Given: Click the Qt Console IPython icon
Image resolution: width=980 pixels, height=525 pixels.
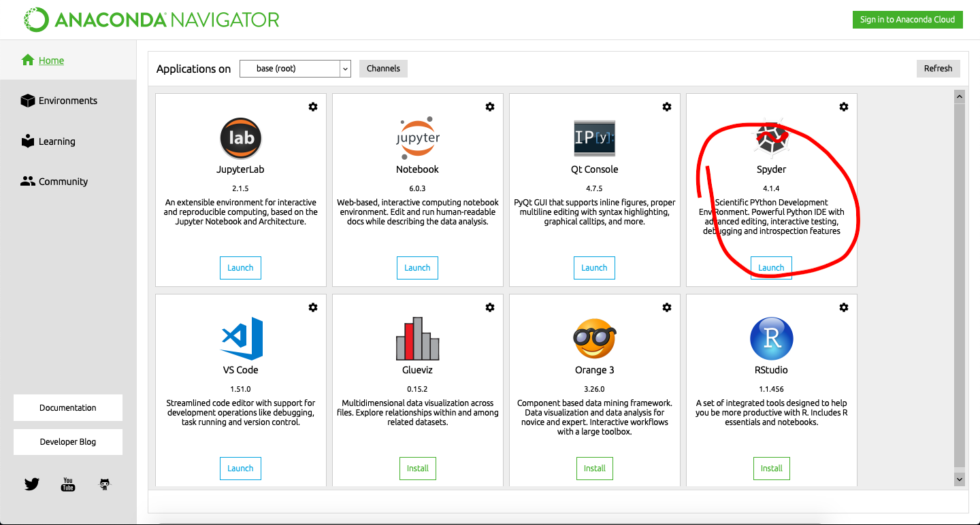Looking at the screenshot, I should (x=595, y=138).
